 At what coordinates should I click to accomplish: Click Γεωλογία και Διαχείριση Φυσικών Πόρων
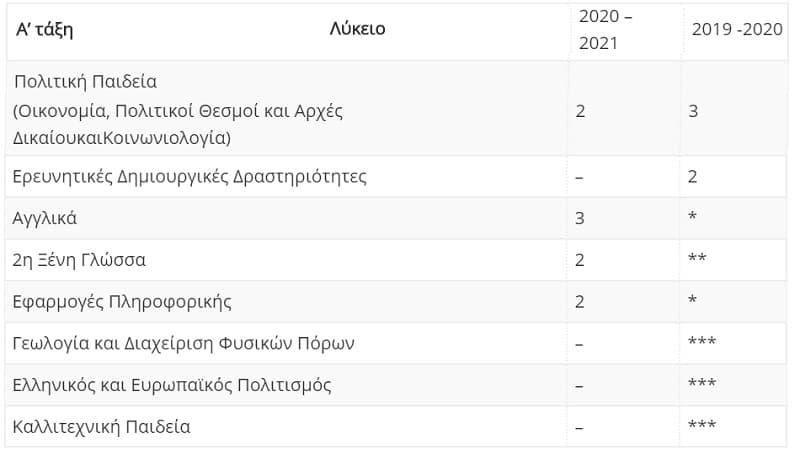(183, 343)
